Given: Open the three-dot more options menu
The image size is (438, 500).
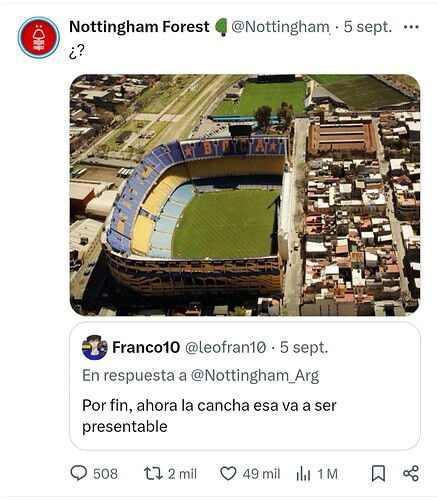Looking at the screenshot, I should coord(411,27).
